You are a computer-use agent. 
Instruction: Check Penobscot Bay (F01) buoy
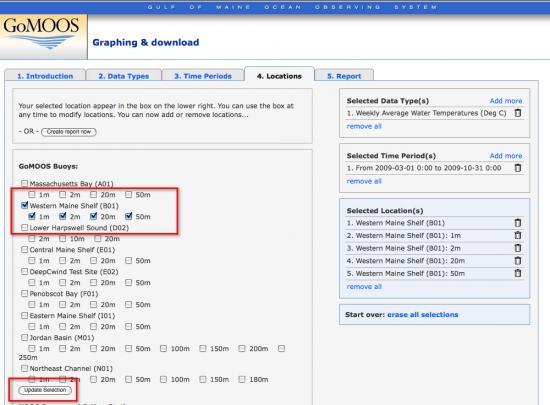(24, 293)
